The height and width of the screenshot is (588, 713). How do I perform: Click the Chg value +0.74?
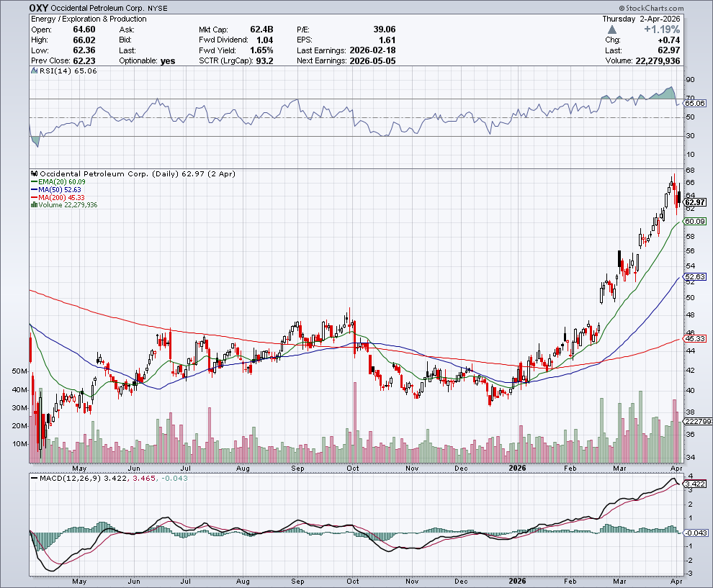[669, 40]
